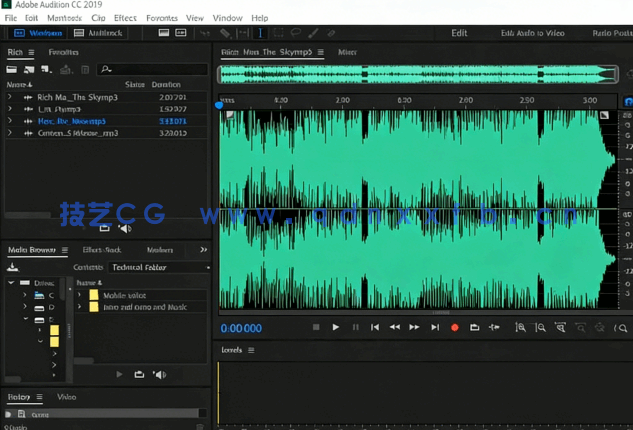The width and height of the screenshot is (633, 430).
Task: Select the Edit workspace button
Action: 459,33
